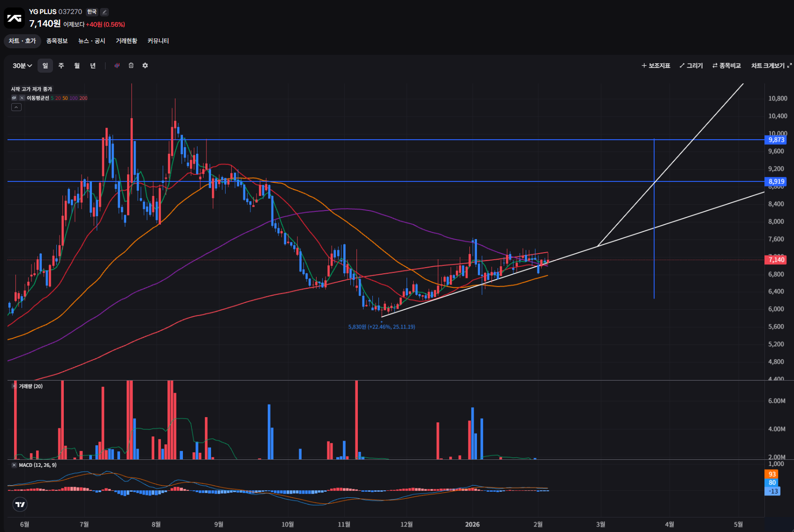Click the green 5 moving average period
The image size is (794, 532).
click(52, 98)
